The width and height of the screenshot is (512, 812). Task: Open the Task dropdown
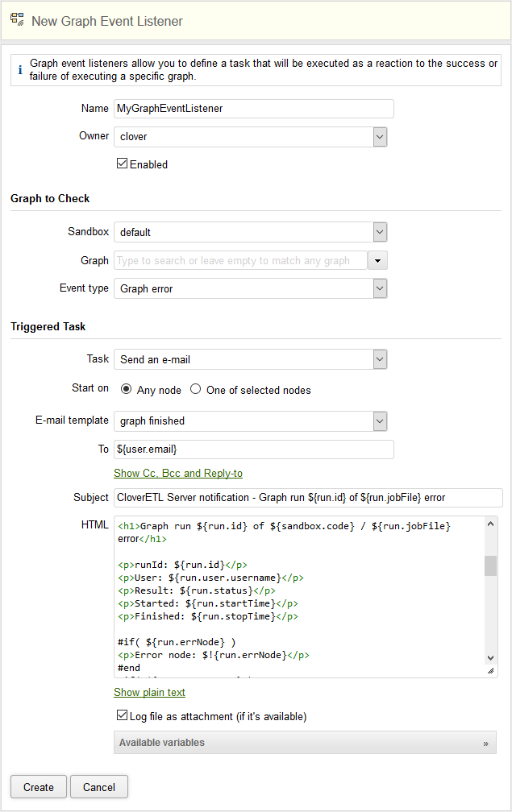click(380, 359)
